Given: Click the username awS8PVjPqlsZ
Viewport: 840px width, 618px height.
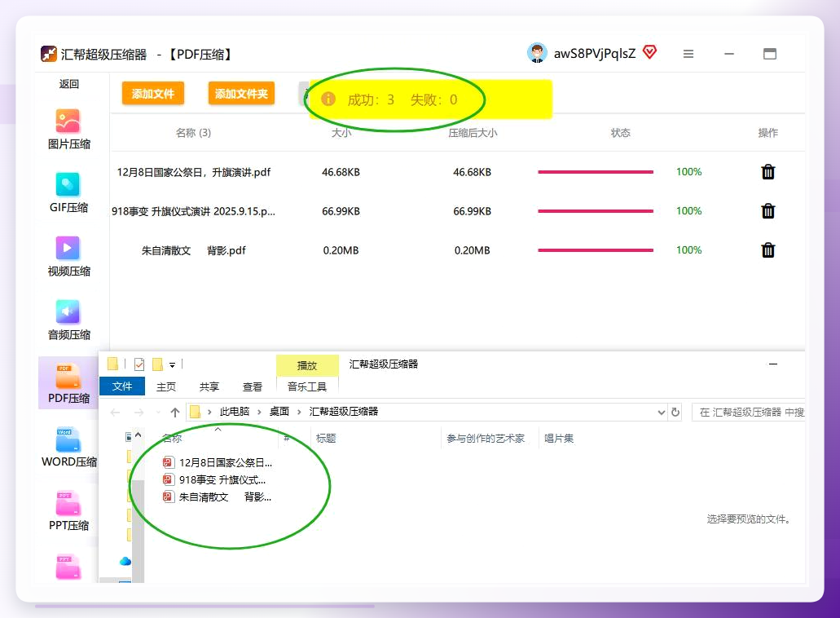Looking at the screenshot, I should point(595,54).
